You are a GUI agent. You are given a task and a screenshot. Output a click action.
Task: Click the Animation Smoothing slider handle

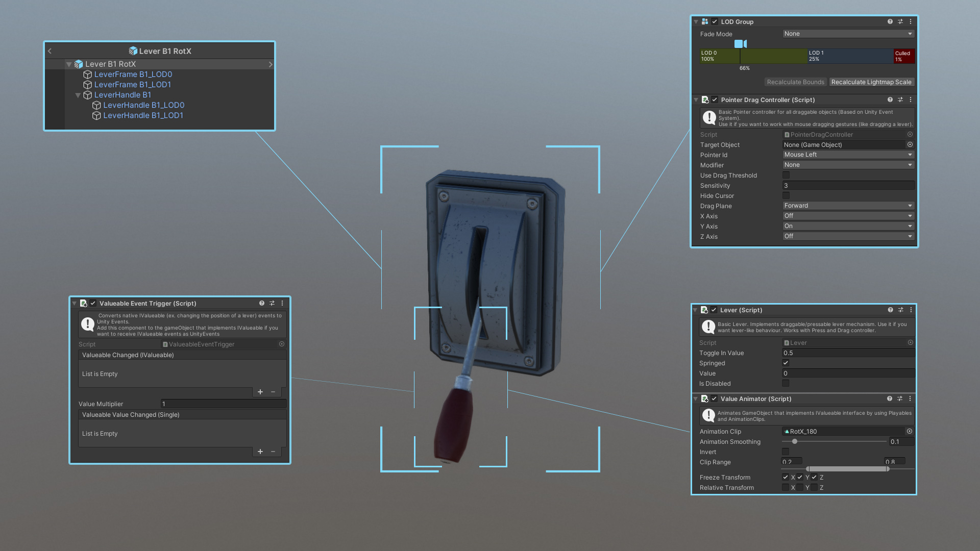[x=795, y=442]
